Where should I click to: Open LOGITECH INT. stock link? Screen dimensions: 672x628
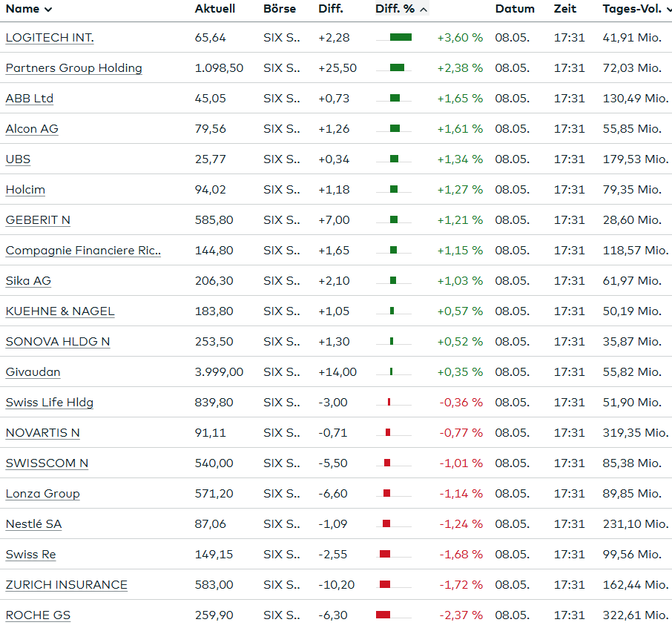(50, 38)
